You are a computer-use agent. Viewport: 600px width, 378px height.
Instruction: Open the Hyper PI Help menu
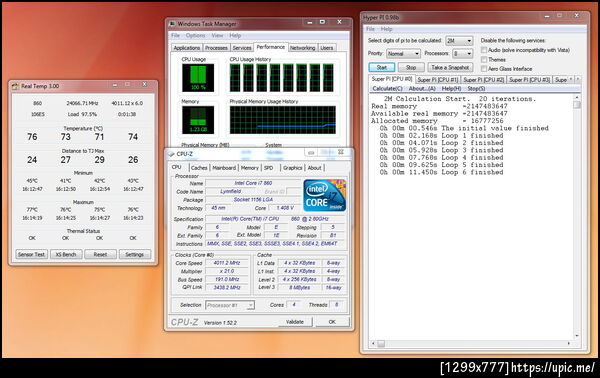[386, 29]
